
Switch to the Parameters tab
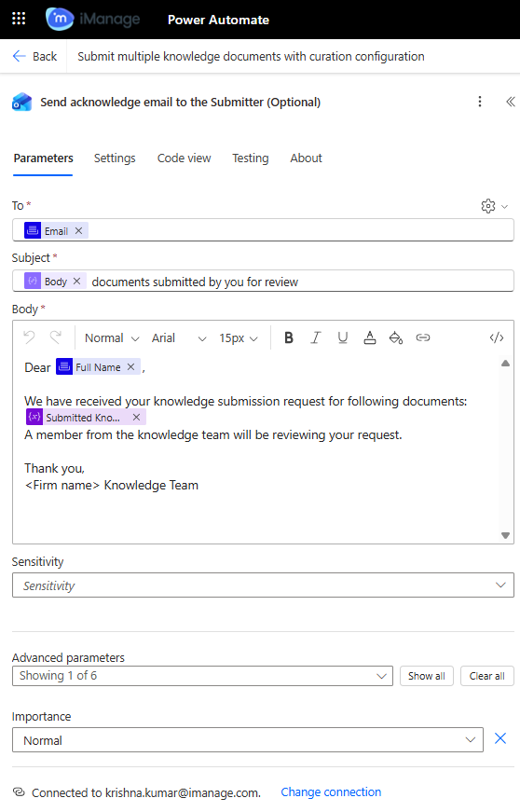(x=43, y=158)
